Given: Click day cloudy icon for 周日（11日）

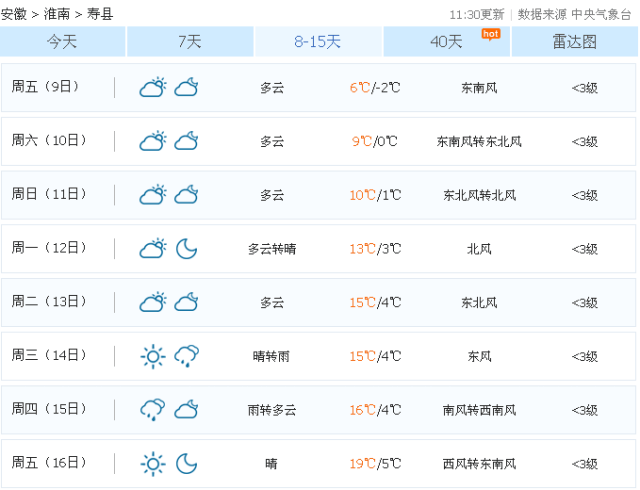Looking at the screenshot, I should [x=153, y=195].
